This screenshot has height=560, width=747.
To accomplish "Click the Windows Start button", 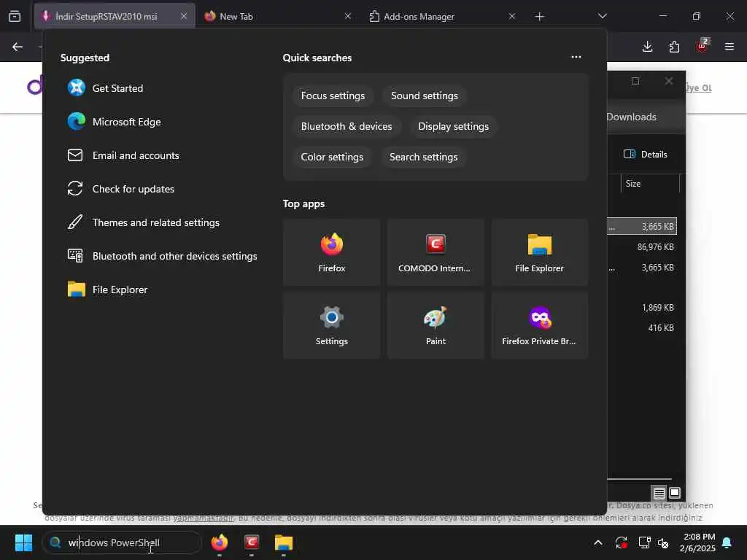I will [x=23, y=542].
